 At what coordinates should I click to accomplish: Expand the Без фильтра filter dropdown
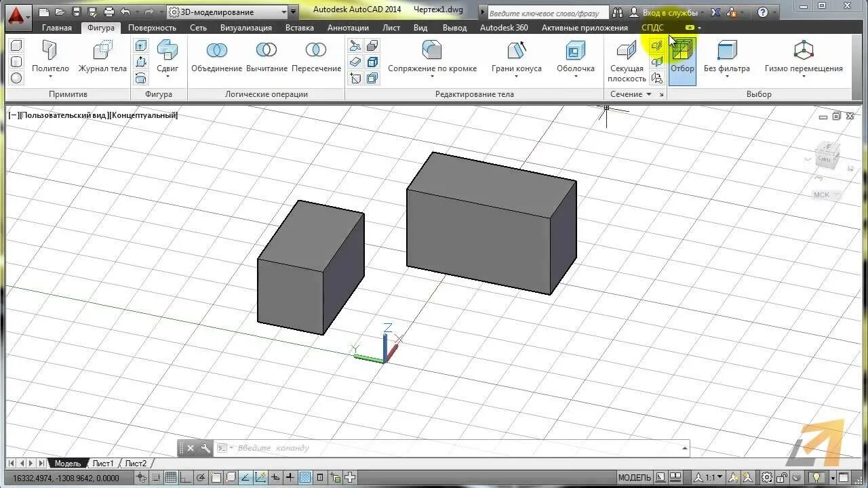pyautogui.click(x=726, y=76)
